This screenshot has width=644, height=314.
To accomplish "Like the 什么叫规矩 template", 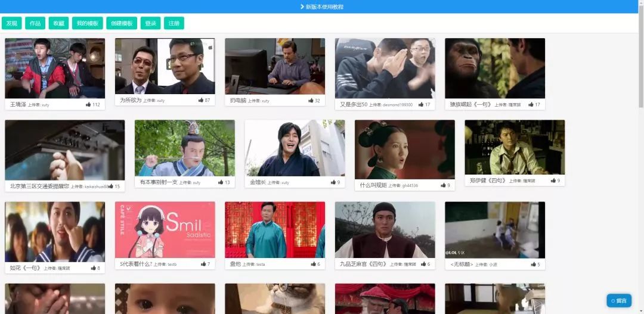I will 443,185.
